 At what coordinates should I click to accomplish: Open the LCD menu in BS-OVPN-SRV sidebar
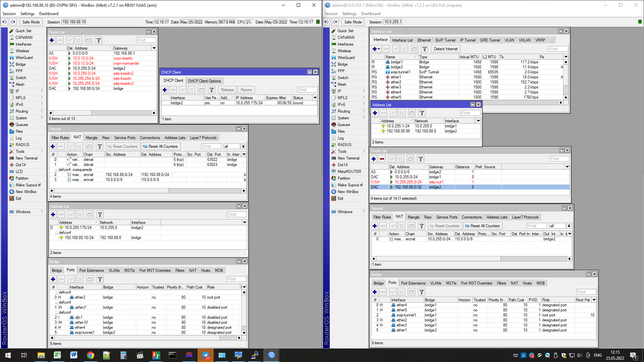(x=19, y=172)
